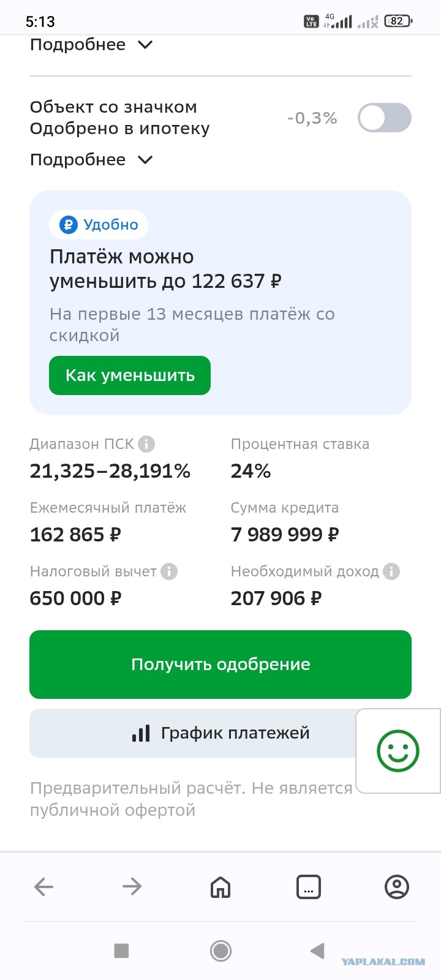Image resolution: width=441 pixels, height=980 pixels.
Task: Tap Android triangle back button
Action: pos(317,951)
